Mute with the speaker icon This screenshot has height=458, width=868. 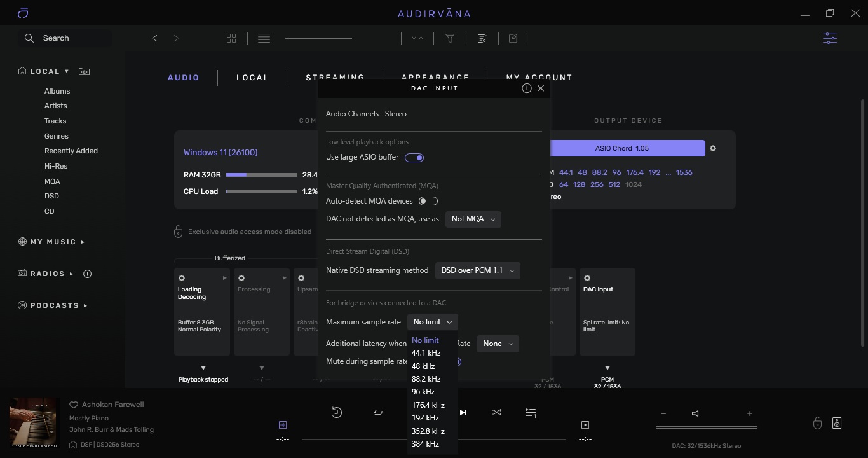click(x=695, y=413)
